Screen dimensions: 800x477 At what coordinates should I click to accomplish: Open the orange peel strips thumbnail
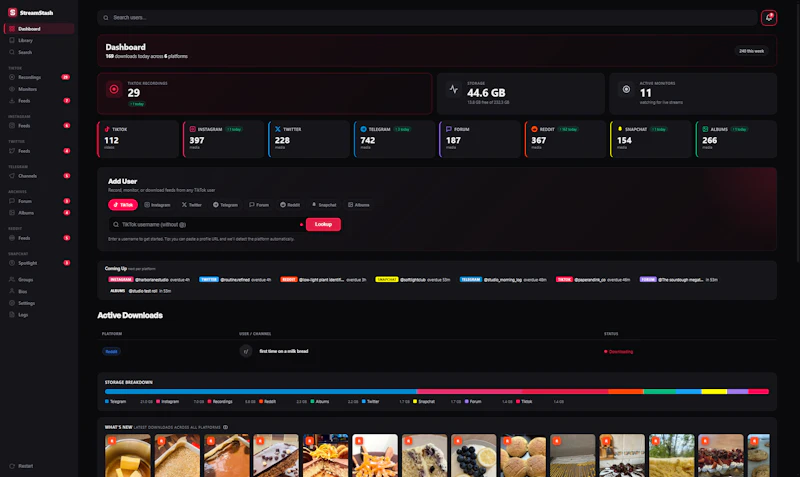[x=375, y=456]
